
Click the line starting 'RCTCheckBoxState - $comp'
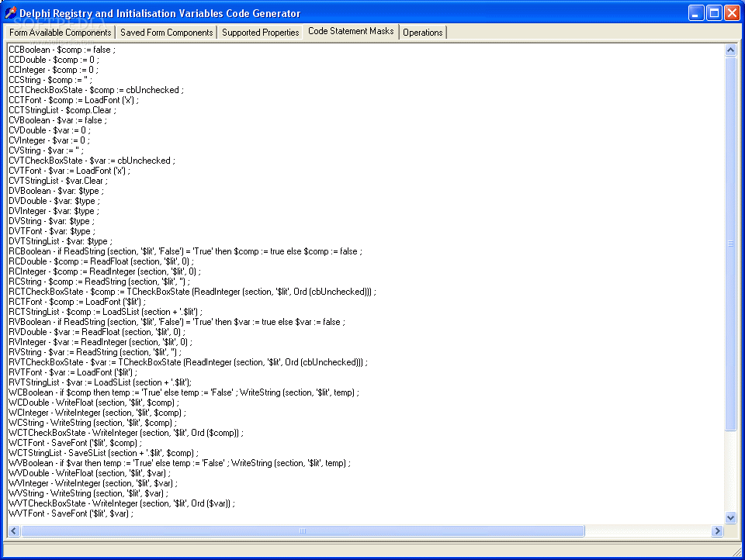tap(192, 292)
